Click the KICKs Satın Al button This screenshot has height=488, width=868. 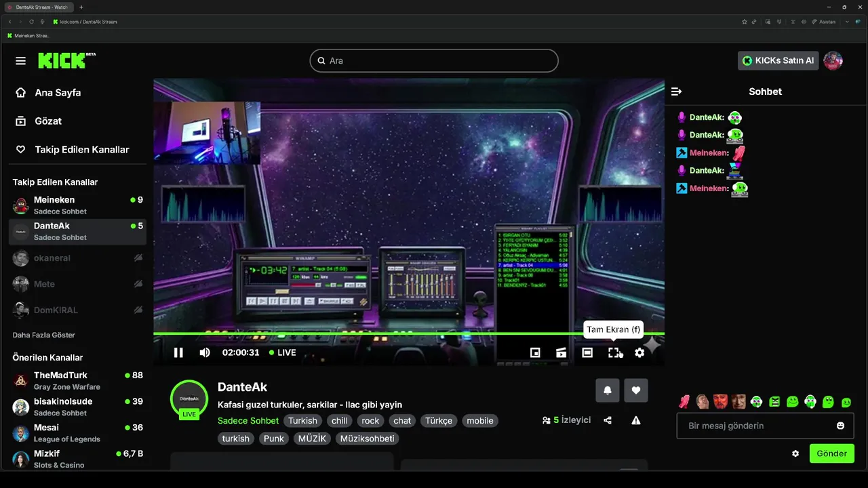pos(778,60)
